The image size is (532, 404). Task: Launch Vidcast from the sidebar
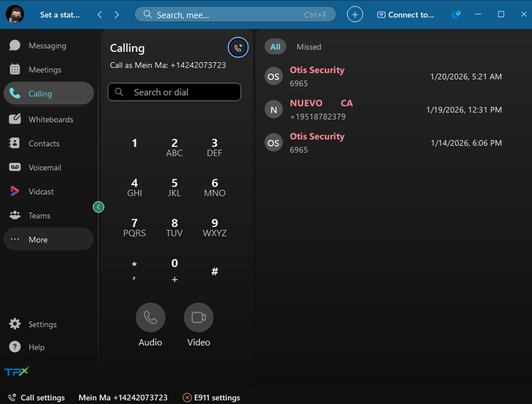pyautogui.click(x=48, y=192)
